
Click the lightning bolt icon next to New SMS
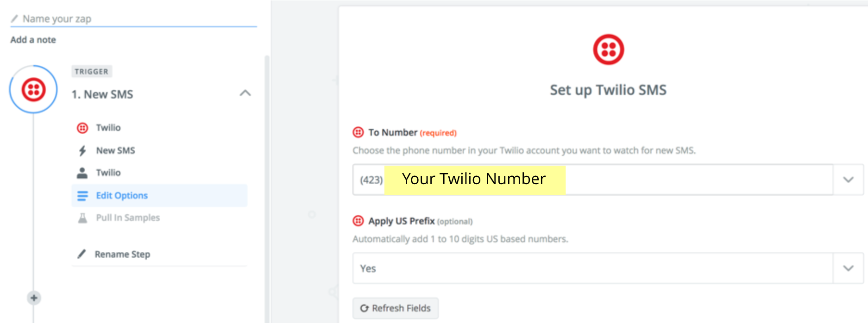point(82,150)
